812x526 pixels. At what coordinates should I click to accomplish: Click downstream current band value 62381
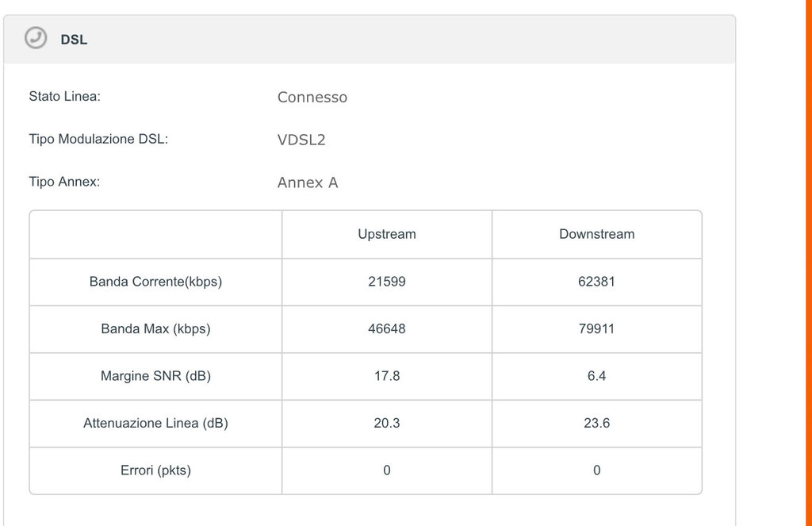[596, 282]
